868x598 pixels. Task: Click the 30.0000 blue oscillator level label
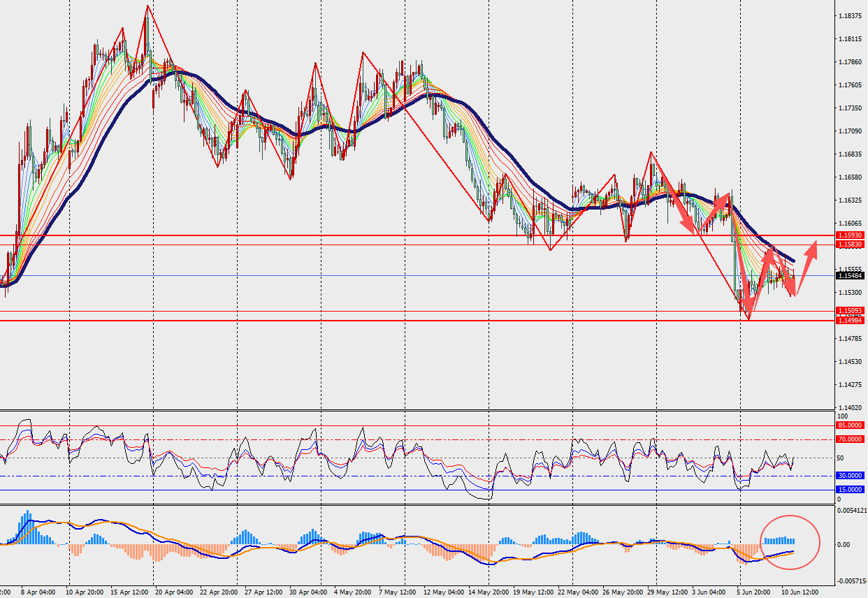(x=851, y=475)
